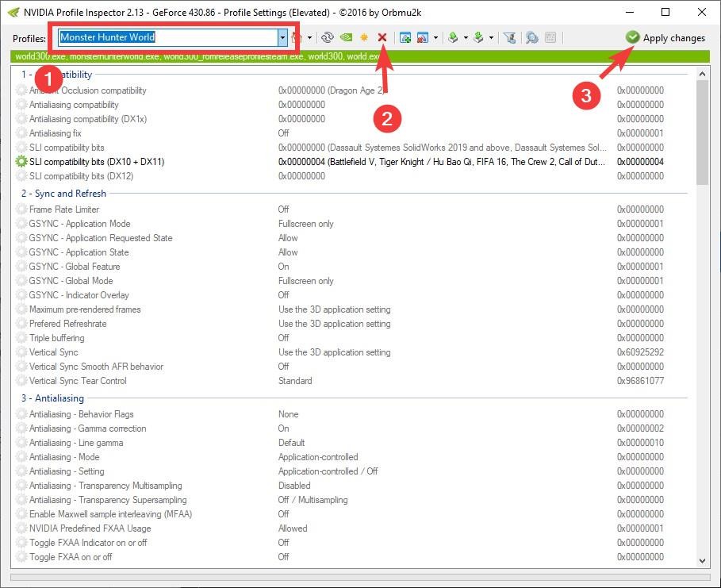Click the 0x00000010 hex value for Line gamma
This screenshot has height=588, width=721.
point(641,443)
